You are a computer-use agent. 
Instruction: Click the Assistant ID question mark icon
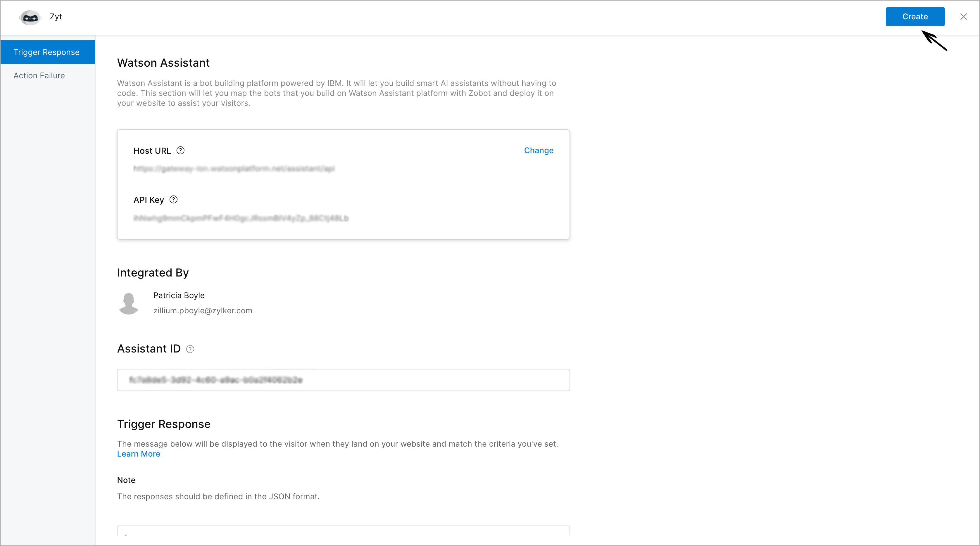190,349
